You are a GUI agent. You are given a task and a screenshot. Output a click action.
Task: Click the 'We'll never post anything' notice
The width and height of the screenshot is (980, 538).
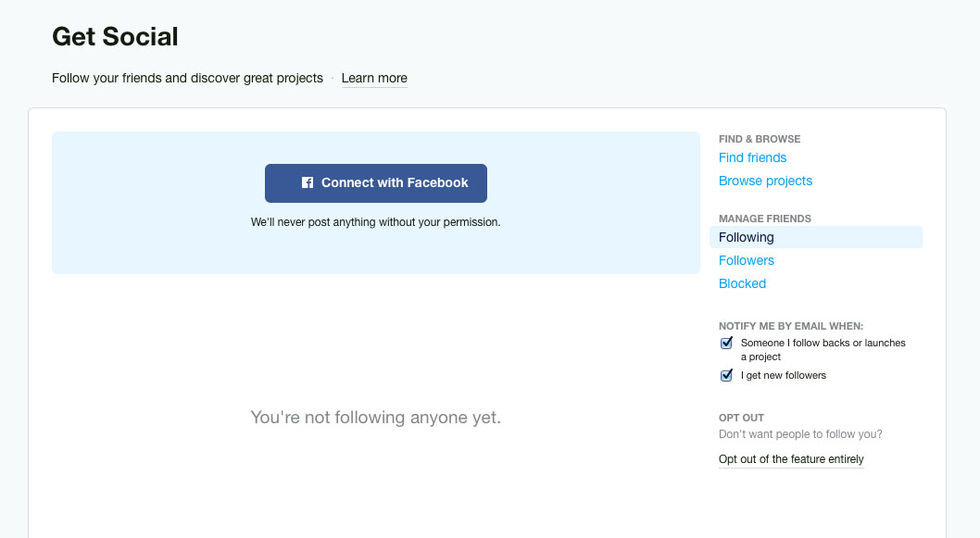(375, 222)
